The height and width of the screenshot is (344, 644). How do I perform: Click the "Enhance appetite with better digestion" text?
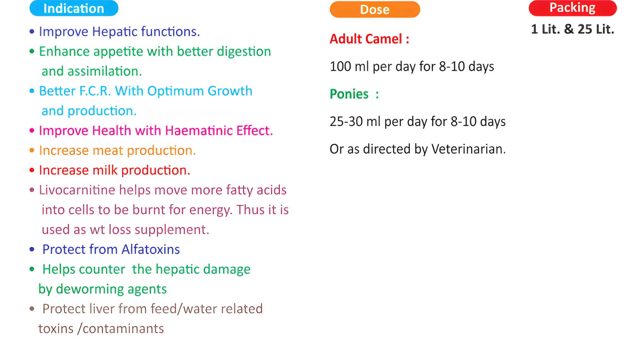click(155, 52)
